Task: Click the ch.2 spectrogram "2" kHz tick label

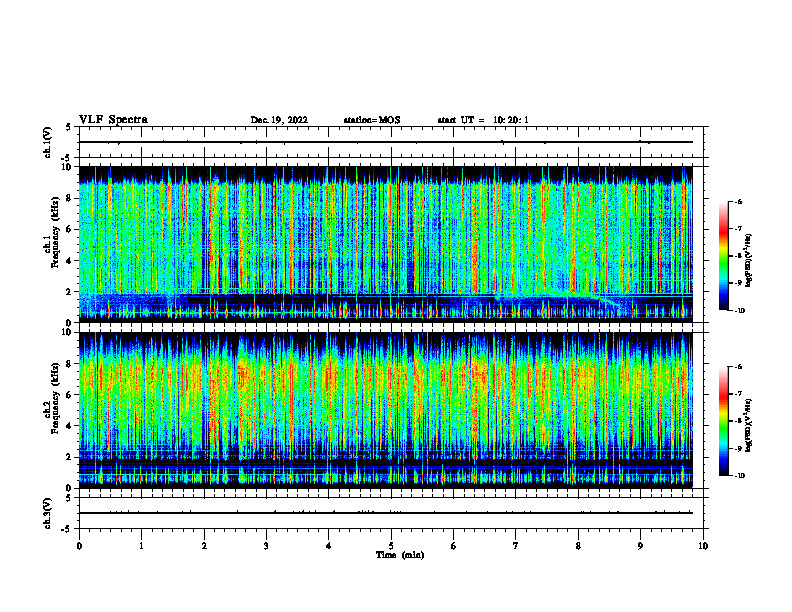Action: pos(69,457)
